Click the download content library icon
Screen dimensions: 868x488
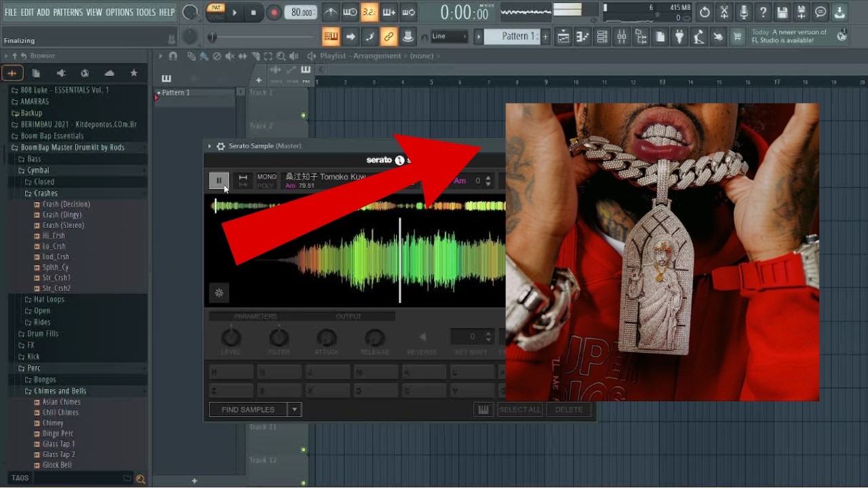click(840, 12)
